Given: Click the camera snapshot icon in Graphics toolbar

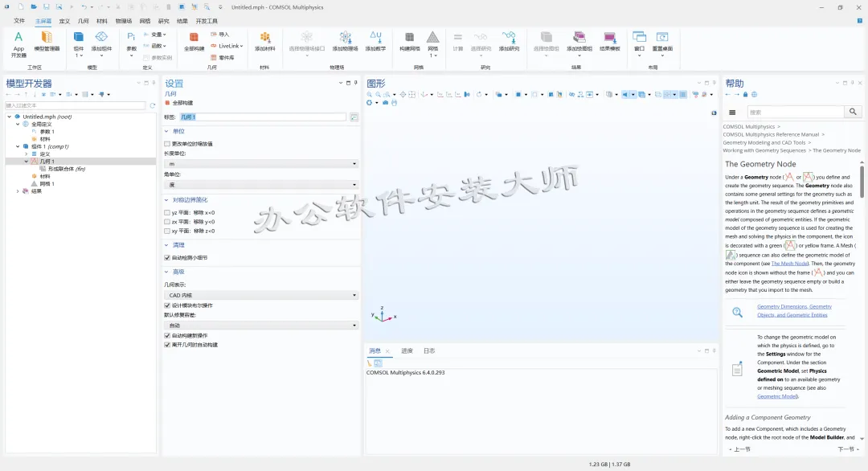Looking at the screenshot, I should click(385, 103).
